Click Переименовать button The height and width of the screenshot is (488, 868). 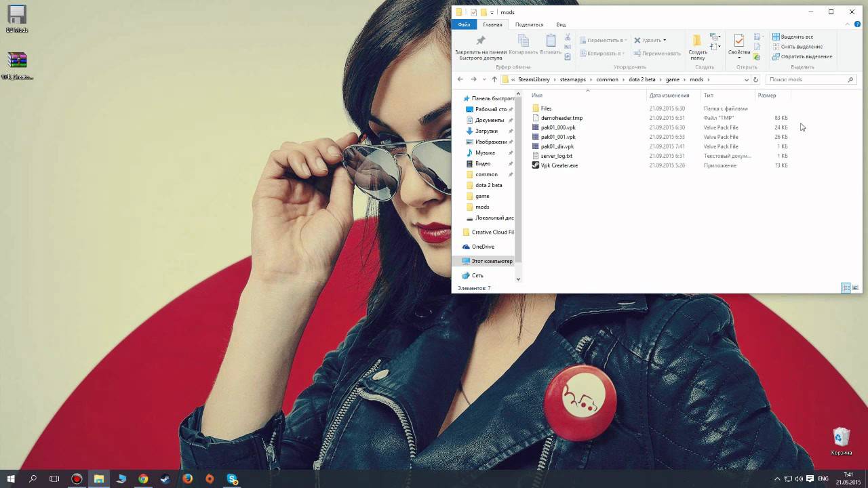(x=657, y=53)
